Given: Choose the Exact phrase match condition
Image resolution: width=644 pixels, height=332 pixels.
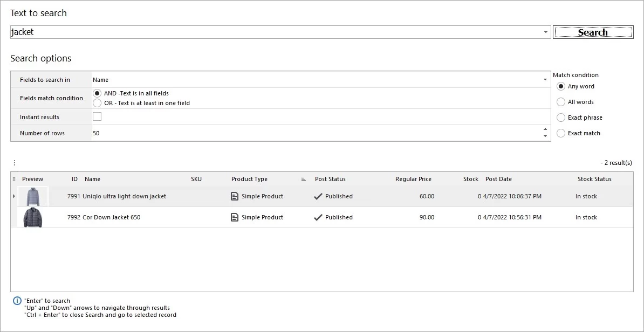Looking at the screenshot, I should point(561,117).
